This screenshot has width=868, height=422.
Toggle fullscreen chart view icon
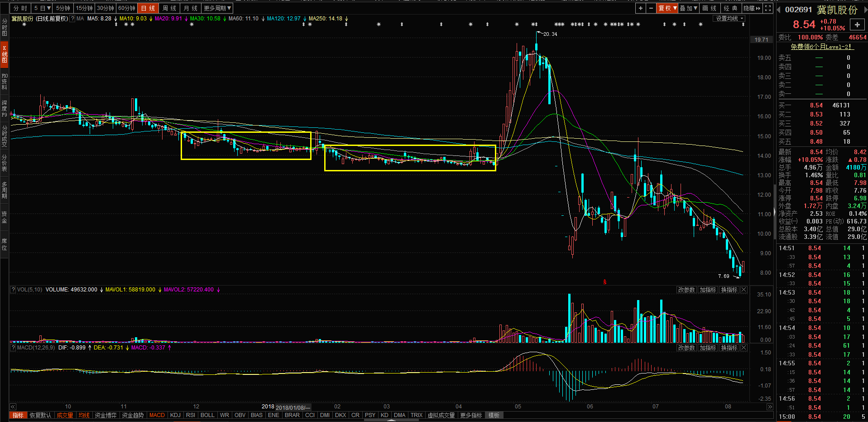[768, 8]
